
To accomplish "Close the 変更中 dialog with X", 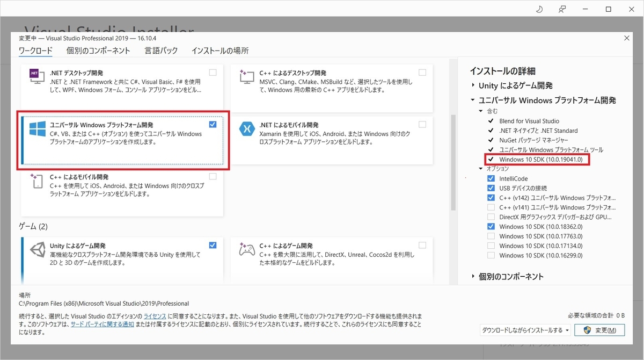I will (x=627, y=38).
